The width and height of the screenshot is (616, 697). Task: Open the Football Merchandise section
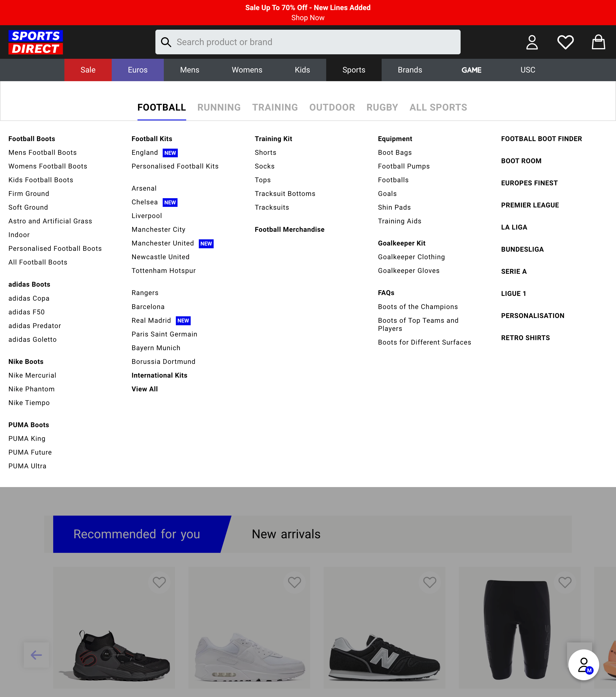coord(290,229)
